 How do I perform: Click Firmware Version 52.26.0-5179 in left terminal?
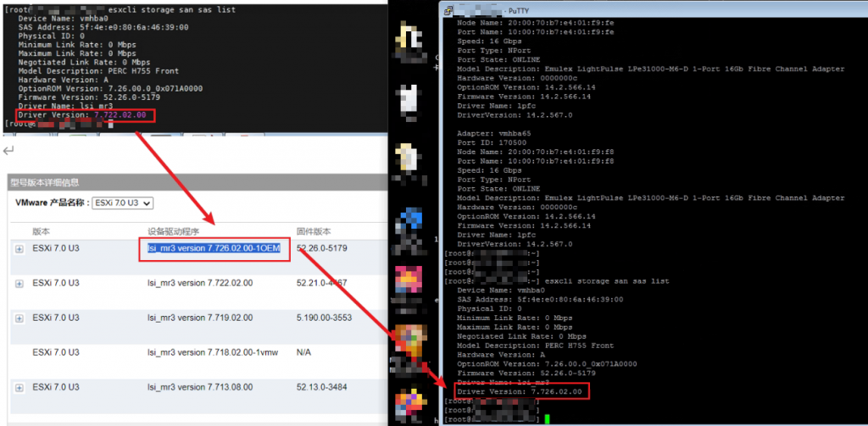click(x=89, y=97)
